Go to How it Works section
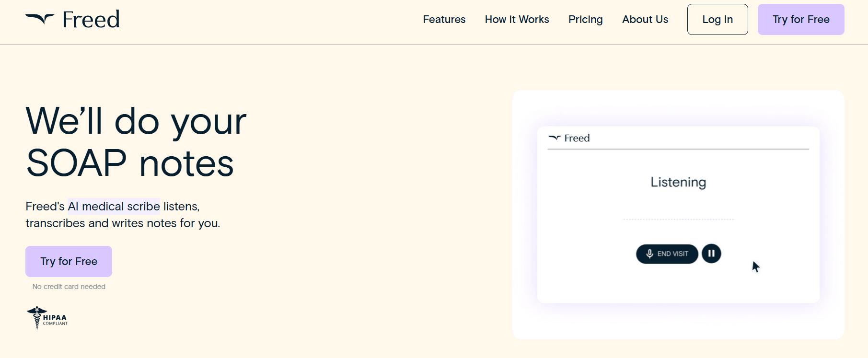The height and width of the screenshot is (358, 868). click(x=517, y=20)
